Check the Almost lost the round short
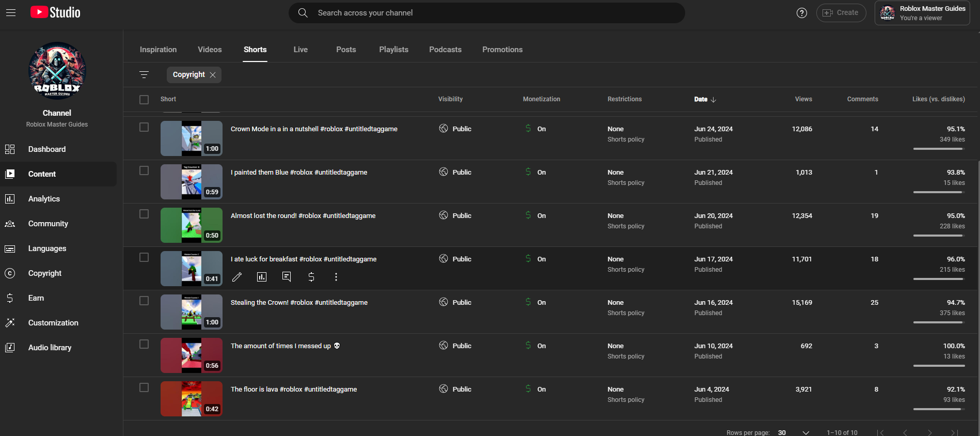 coord(144,214)
